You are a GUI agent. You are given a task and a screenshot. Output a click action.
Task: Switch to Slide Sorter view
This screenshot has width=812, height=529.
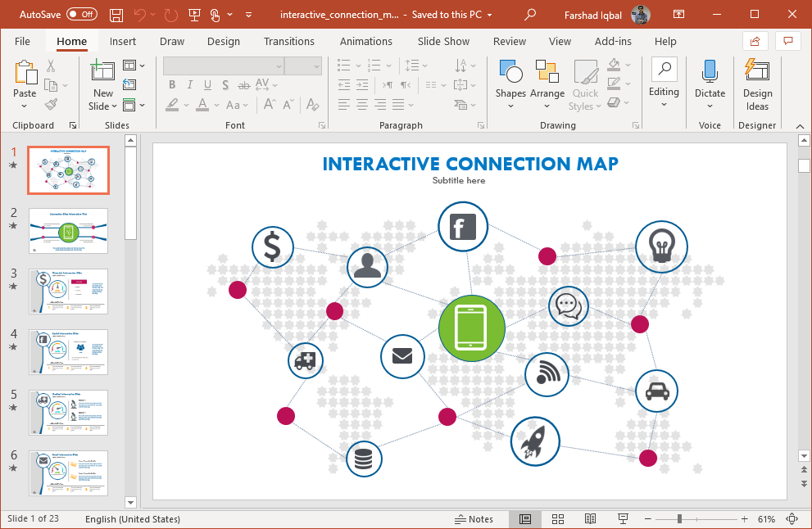(558, 519)
